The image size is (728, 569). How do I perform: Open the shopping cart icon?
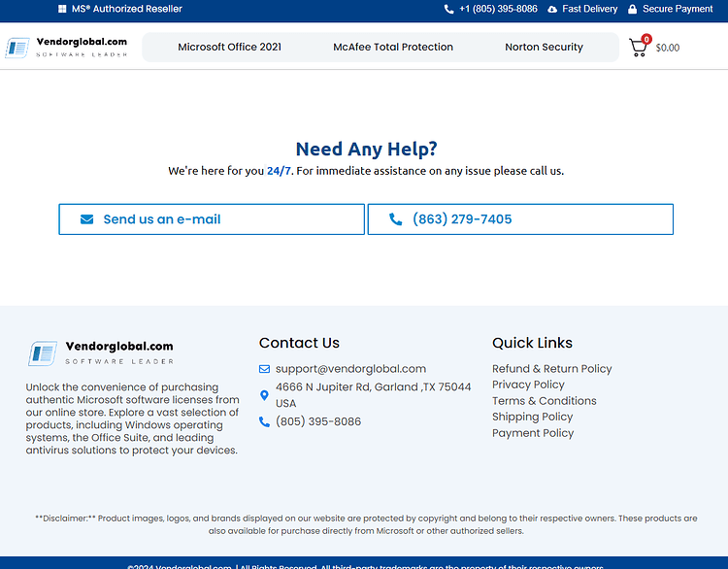pyautogui.click(x=639, y=48)
